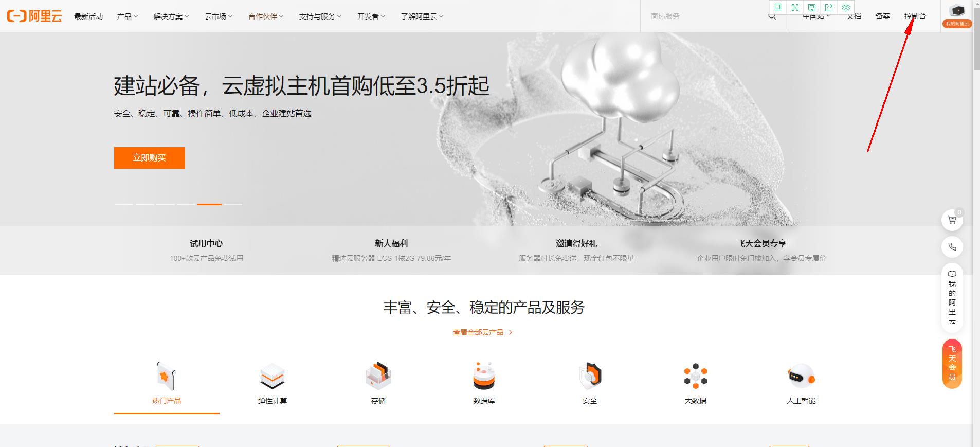Open the 我的阿里云 floating sidebar button
Screen dimensions: 980x447
point(952,298)
